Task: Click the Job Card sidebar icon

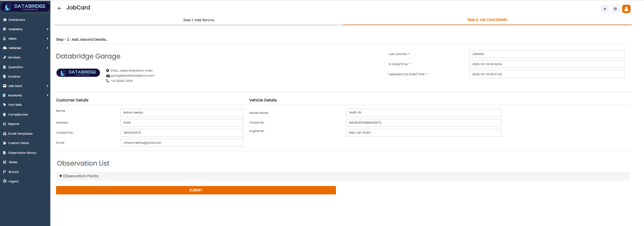Action: pos(5,86)
